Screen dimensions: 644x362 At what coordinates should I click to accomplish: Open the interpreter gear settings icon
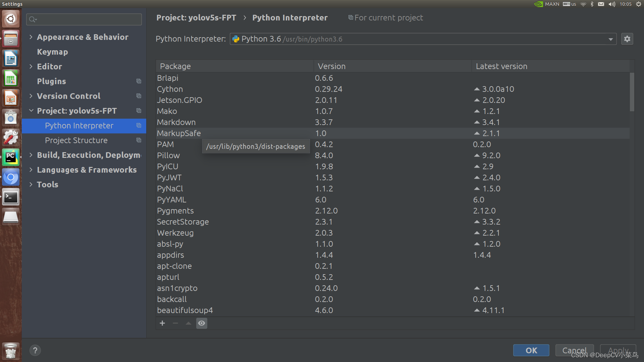[627, 39]
